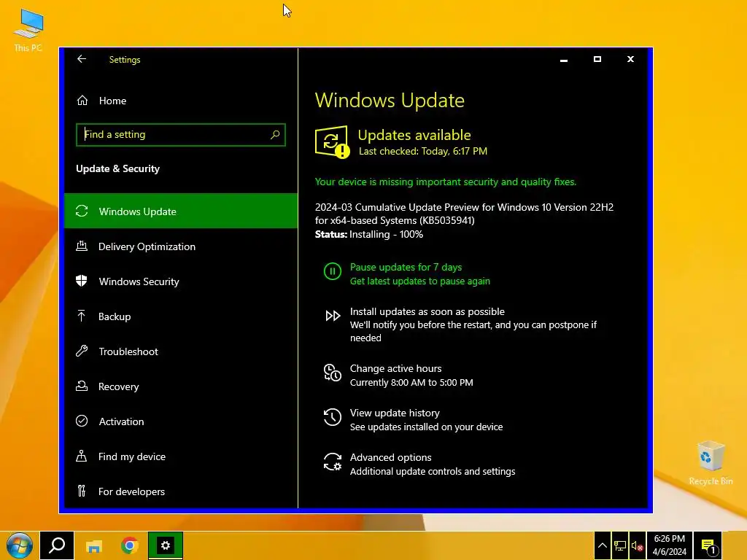
Task: Select Find my device
Action: click(181, 456)
